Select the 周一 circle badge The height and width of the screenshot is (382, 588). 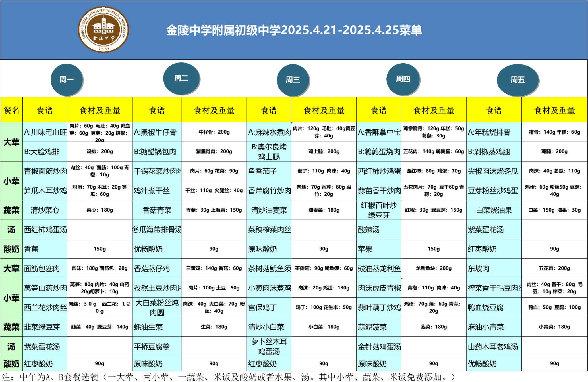coord(67,79)
